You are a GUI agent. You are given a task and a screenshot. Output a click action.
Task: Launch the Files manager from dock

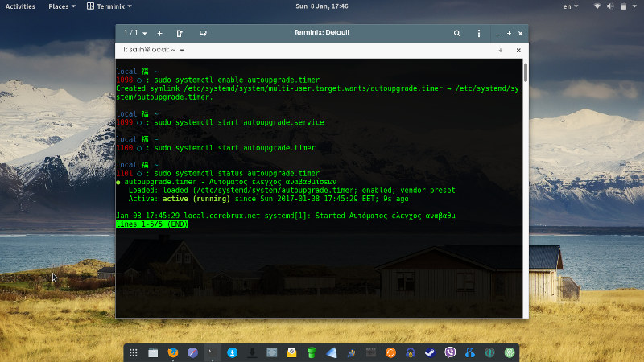tap(153, 352)
